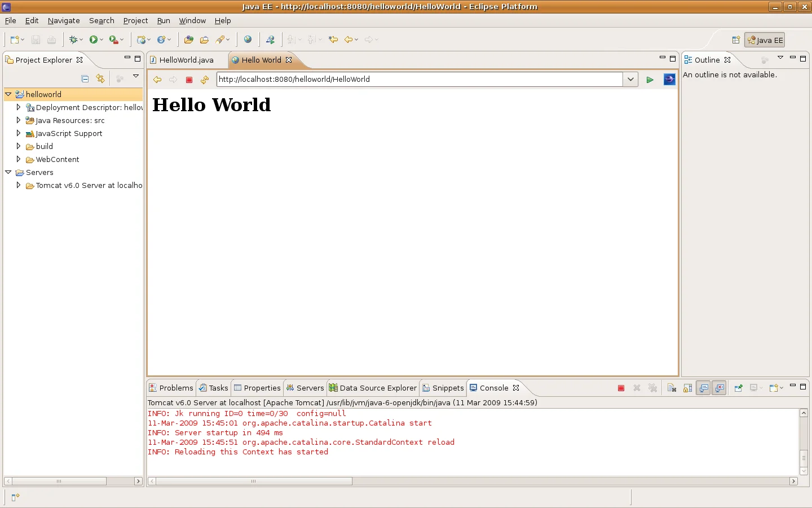Click the Java EE perspective button

click(765, 40)
